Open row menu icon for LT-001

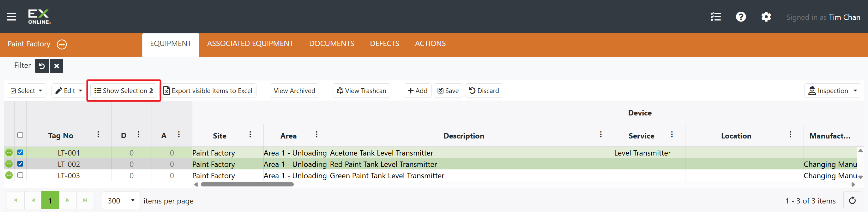pos(9,152)
